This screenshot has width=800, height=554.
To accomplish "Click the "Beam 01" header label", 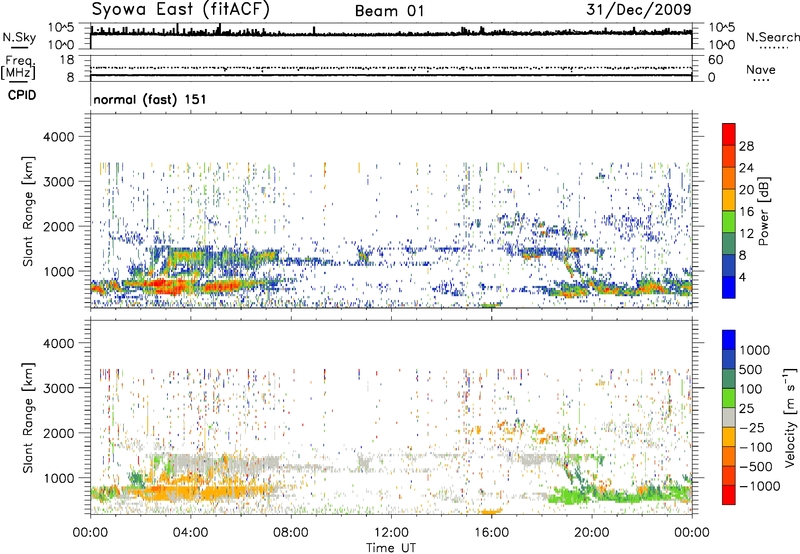I will 389,11.
